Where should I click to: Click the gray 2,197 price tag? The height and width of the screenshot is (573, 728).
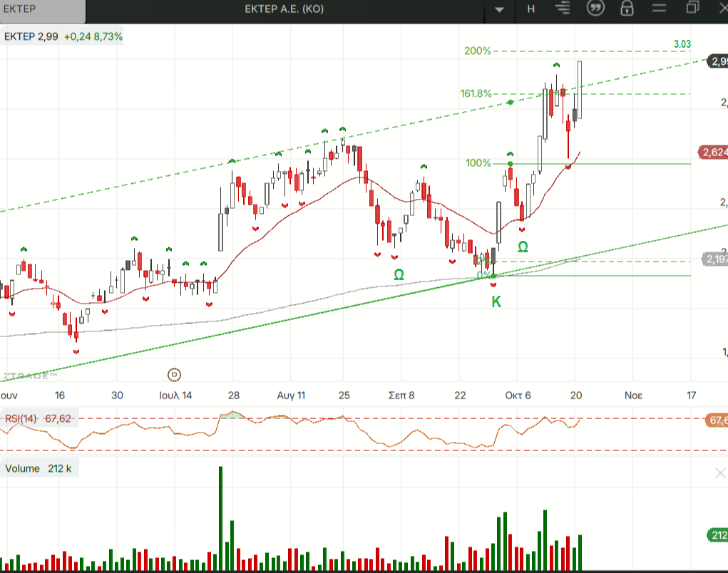(714, 259)
